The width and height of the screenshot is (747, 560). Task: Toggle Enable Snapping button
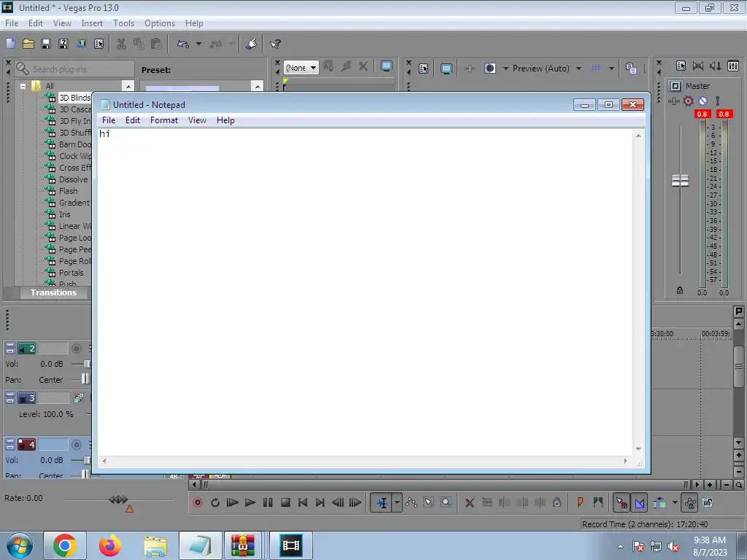[x=622, y=502]
